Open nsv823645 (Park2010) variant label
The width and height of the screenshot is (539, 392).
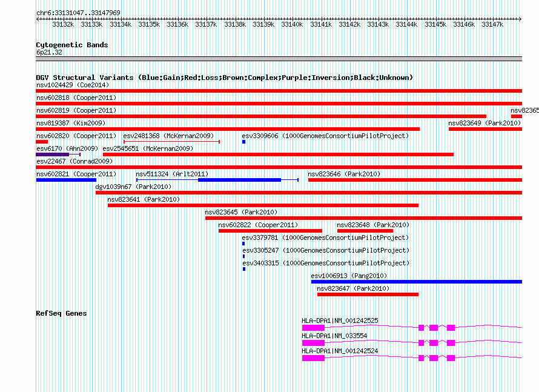click(241, 212)
